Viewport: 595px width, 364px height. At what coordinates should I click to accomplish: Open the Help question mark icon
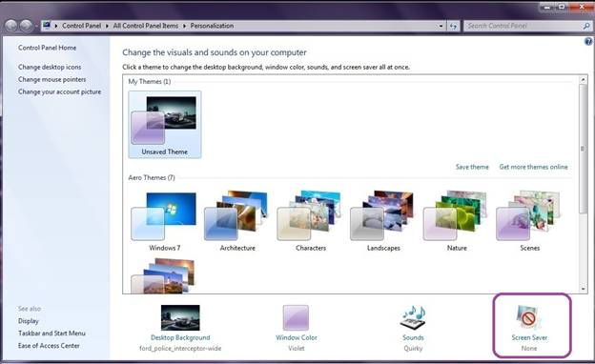[589, 42]
